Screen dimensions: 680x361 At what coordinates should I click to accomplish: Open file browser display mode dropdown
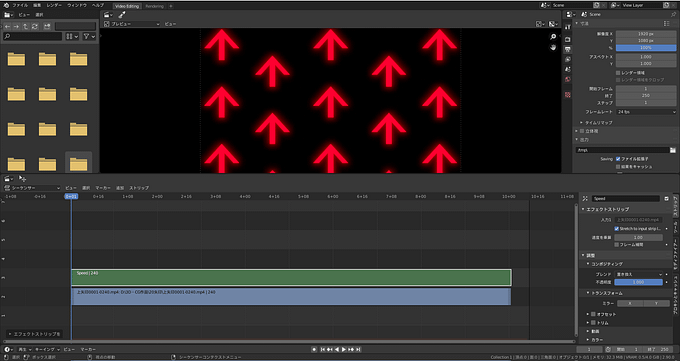click(x=72, y=37)
